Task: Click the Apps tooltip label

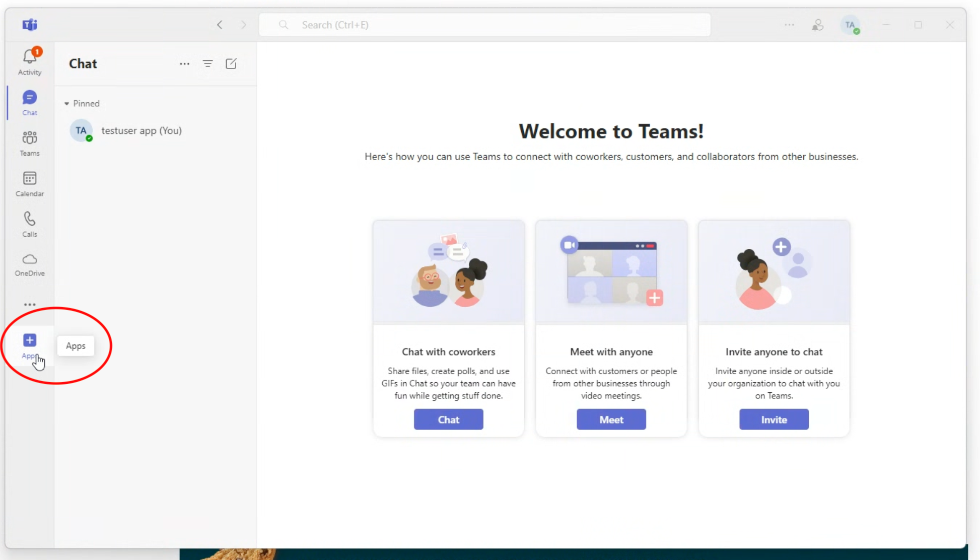Action: click(76, 346)
